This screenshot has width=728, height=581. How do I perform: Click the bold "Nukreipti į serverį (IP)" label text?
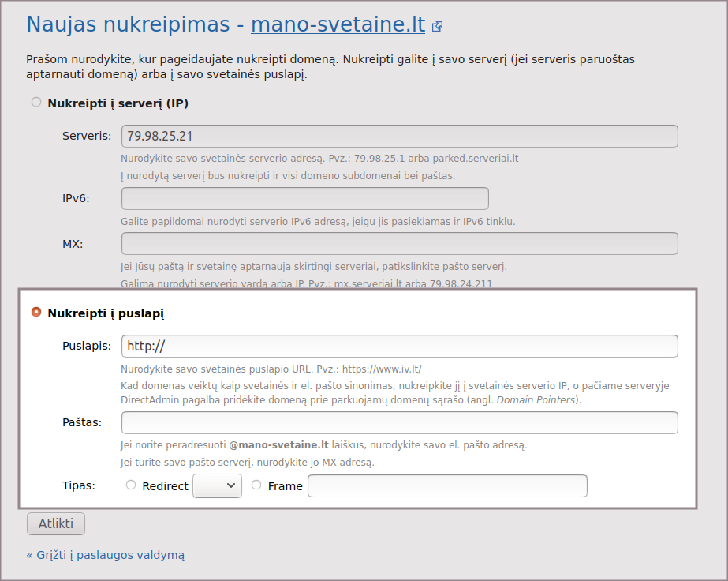[x=118, y=103]
